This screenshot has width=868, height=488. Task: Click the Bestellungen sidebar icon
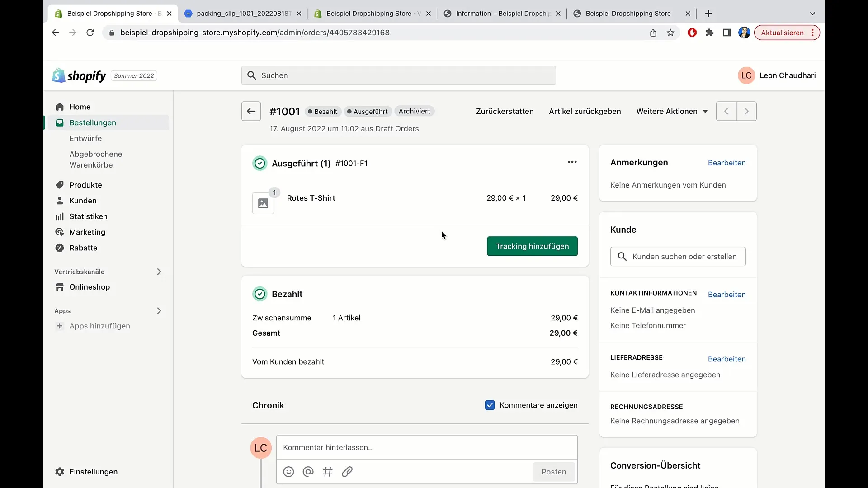tap(60, 122)
